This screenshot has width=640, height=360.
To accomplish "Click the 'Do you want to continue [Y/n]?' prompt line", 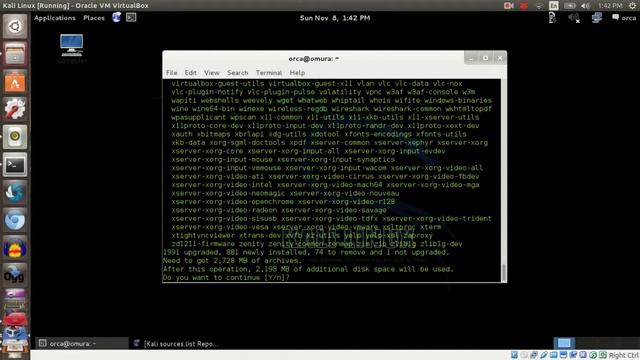I will 226,278.
